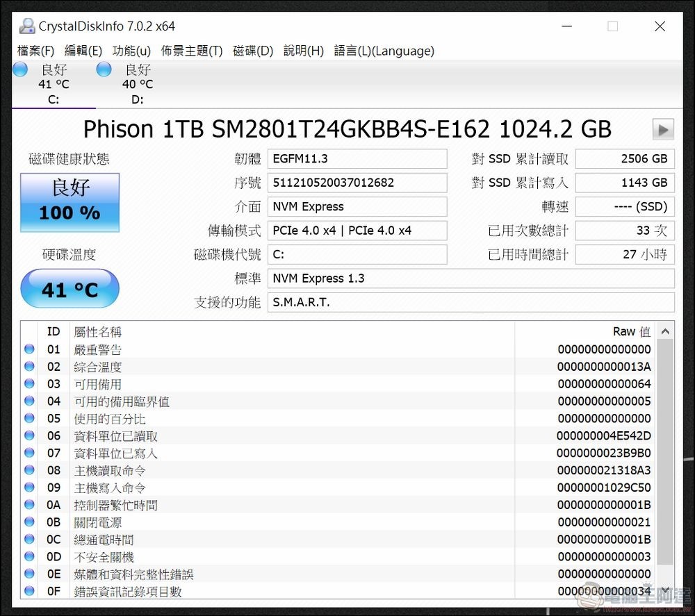Select the 綜合溫度 attribute name
Image resolution: width=695 pixels, height=616 pixels.
tap(97, 367)
